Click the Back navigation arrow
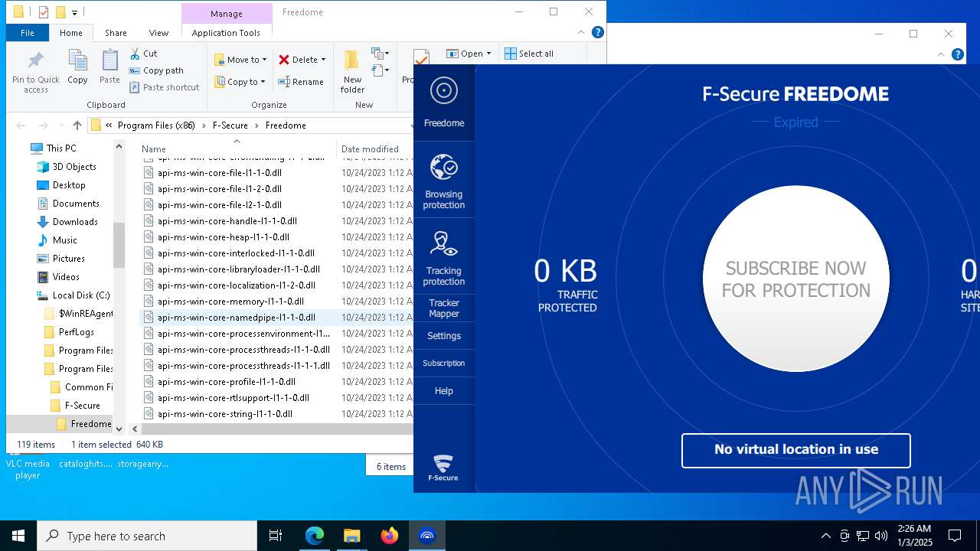The width and height of the screenshot is (980, 551). pos(21,126)
